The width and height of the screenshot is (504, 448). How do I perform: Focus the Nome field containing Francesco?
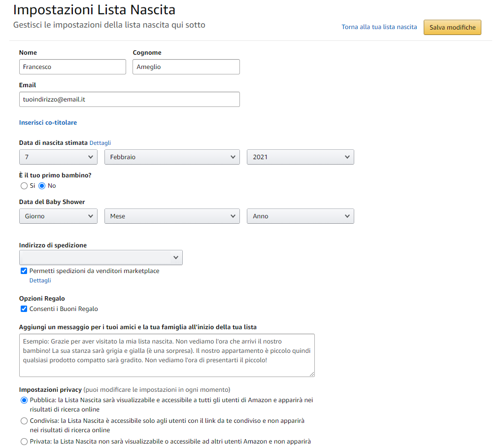click(x=72, y=67)
